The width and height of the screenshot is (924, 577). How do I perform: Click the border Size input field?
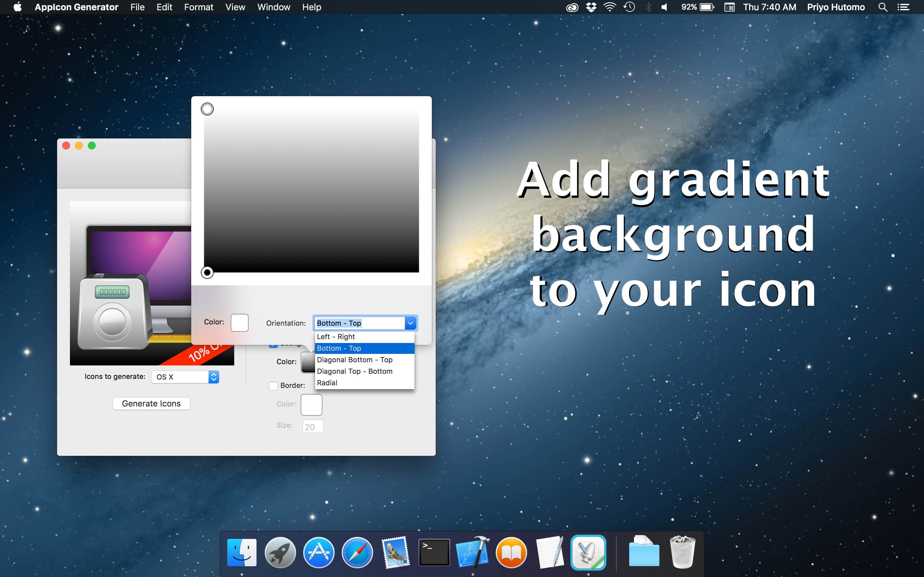(312, 426)
